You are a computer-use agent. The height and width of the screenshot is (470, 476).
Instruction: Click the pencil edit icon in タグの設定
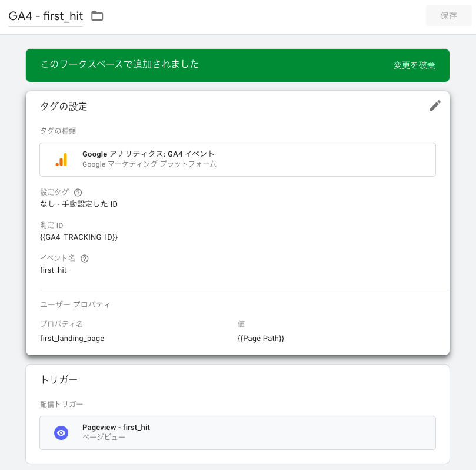435,105
